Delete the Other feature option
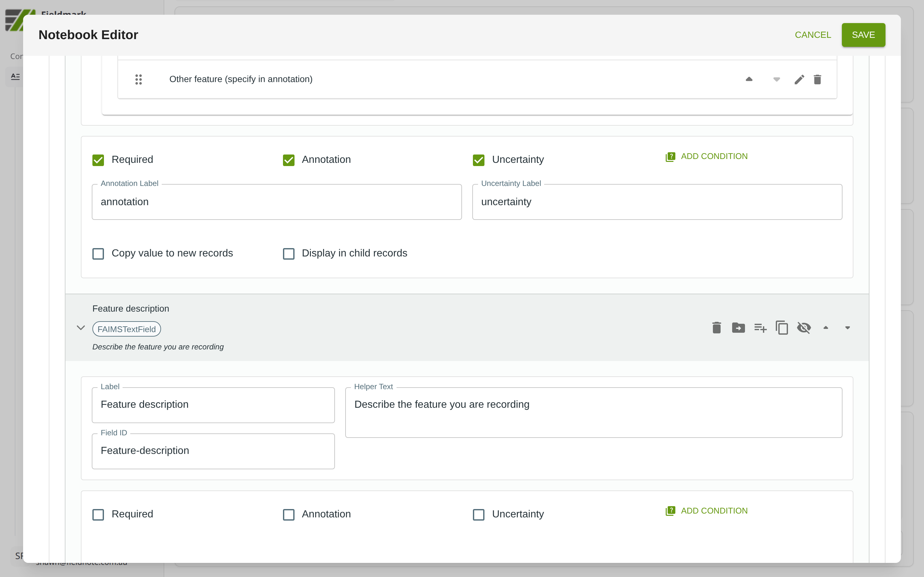 tap(817, 79)
